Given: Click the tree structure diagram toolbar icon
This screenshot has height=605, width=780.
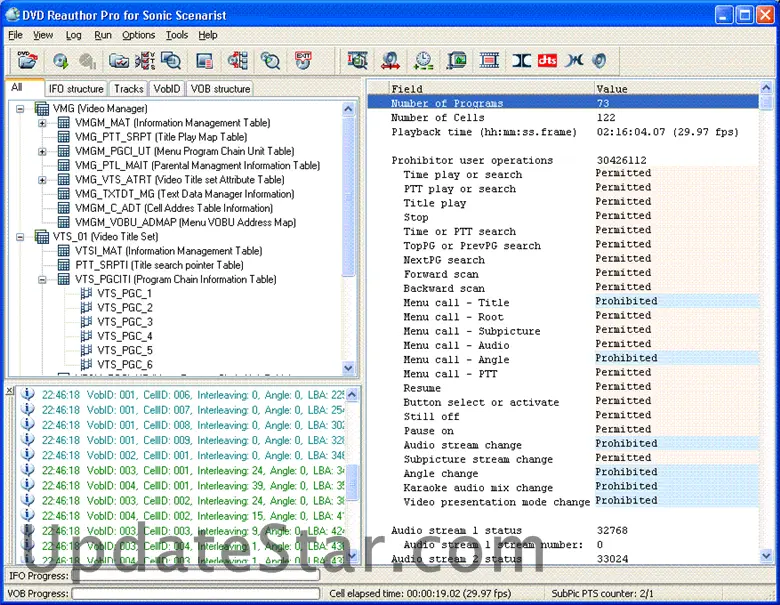Looking at the screenshot, I should coord(238,61).
